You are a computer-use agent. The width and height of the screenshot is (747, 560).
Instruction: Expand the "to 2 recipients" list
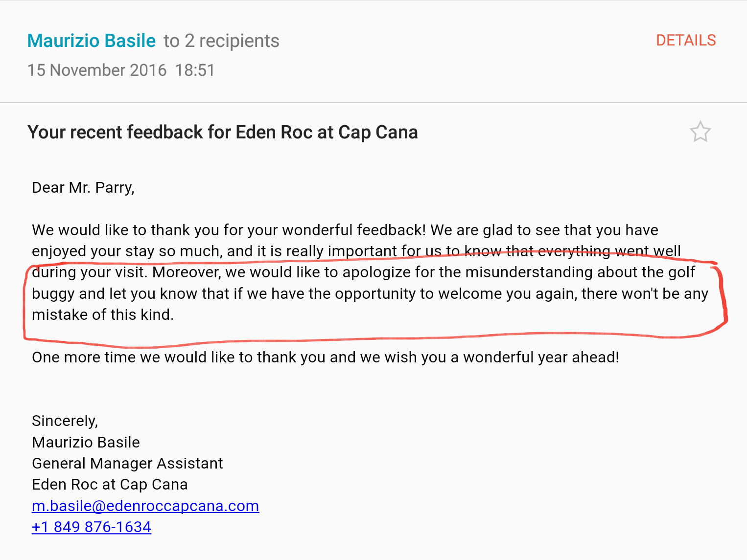pos(221,41)
